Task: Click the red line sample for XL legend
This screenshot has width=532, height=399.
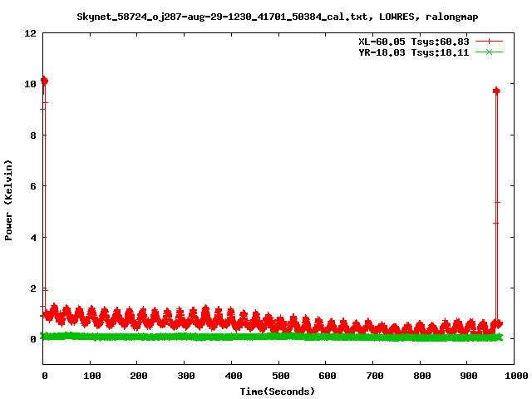Action: coord(489,42)
